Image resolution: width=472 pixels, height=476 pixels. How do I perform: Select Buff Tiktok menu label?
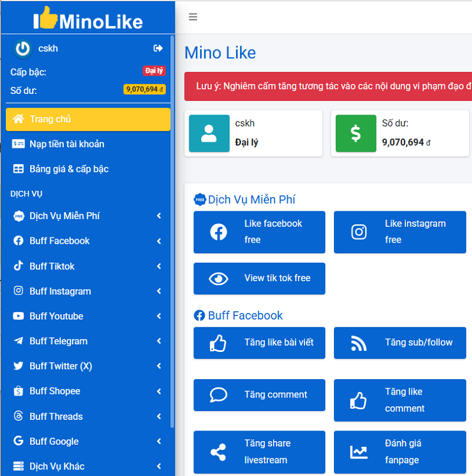tap(52, 266)
